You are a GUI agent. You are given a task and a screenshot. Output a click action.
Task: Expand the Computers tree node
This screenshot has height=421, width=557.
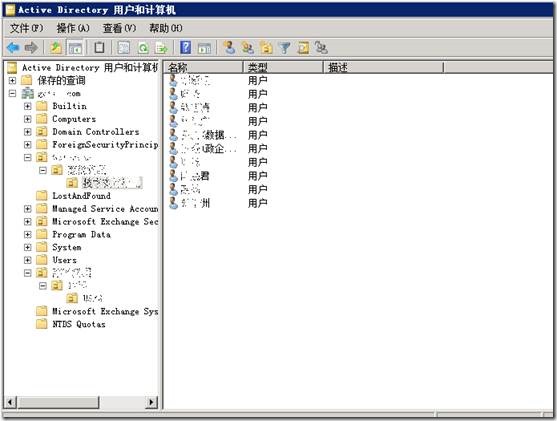pyautogui.click(x=28, y=119)
